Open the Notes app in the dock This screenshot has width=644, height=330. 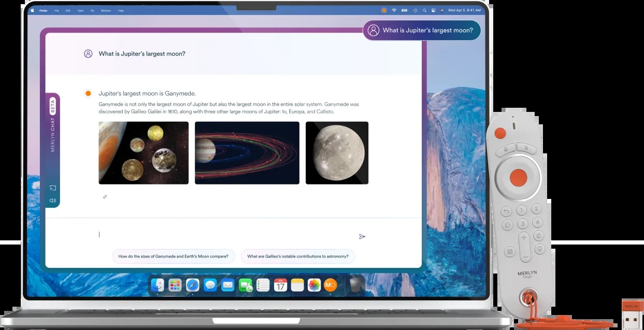click(297, 284)
